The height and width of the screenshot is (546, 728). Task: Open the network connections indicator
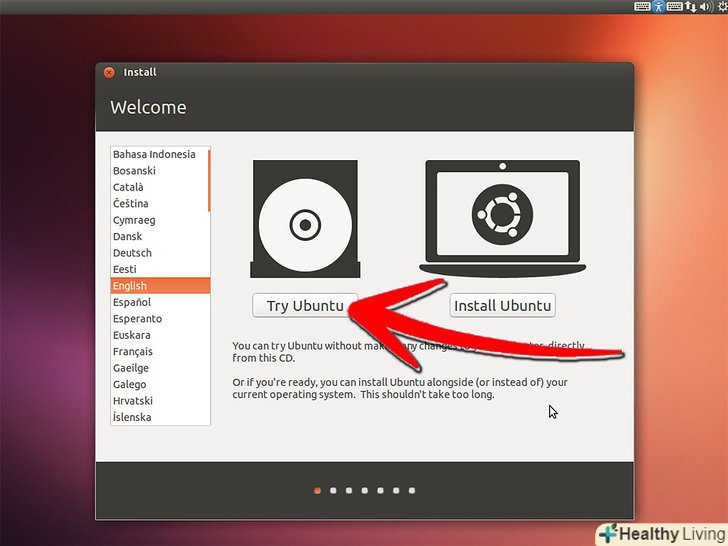[x=691, y=6]
